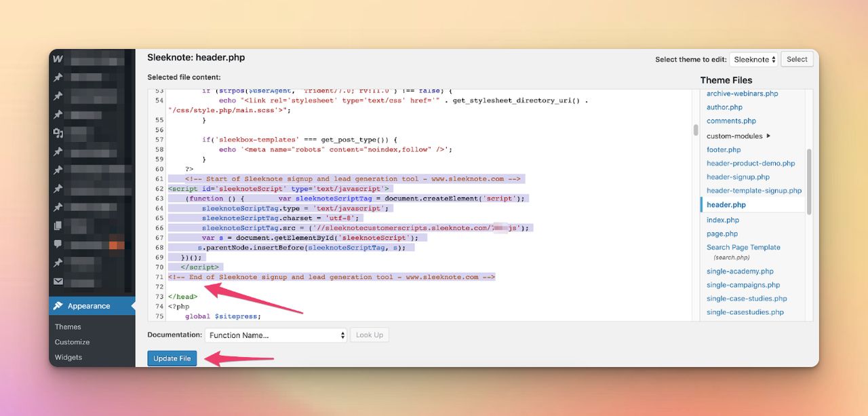
Task: Open single-campaigns.php theme file
Action: point(743,285)
